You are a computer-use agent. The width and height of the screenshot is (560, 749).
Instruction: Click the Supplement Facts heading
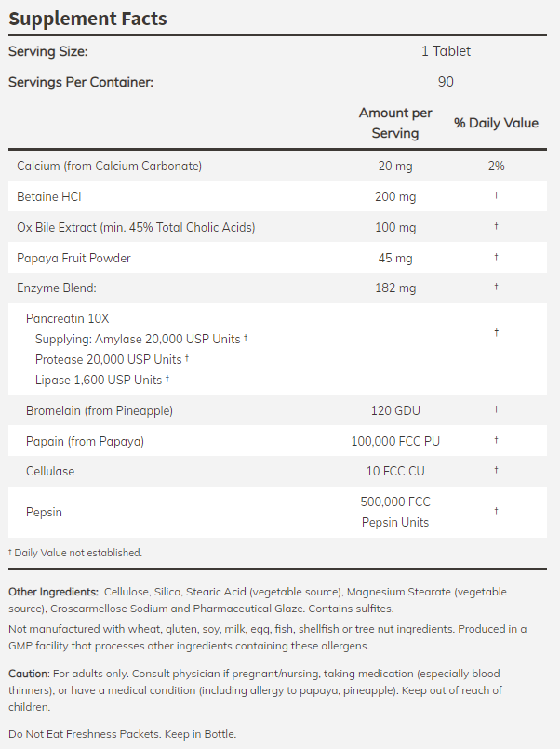coord(87,19)
